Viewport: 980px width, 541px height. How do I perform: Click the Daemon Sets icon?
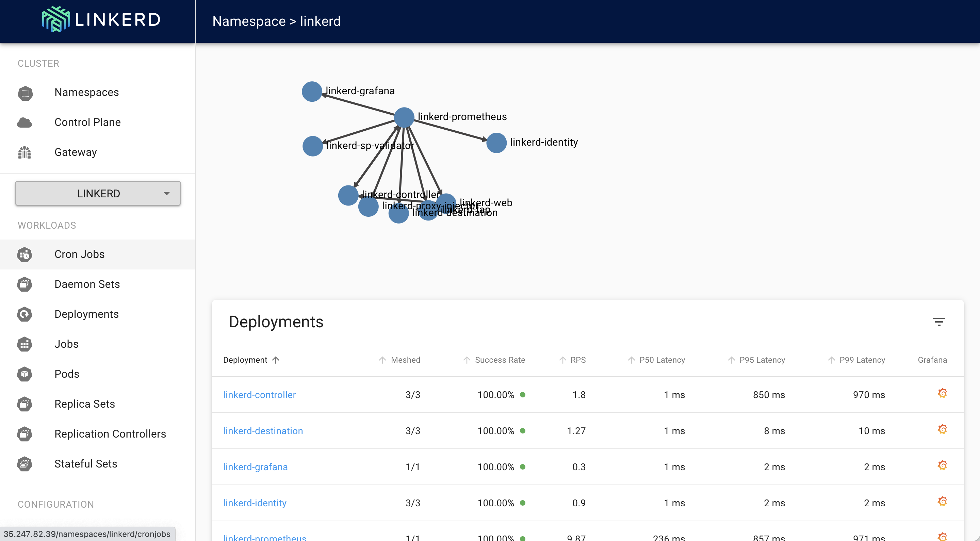[25, 284]
